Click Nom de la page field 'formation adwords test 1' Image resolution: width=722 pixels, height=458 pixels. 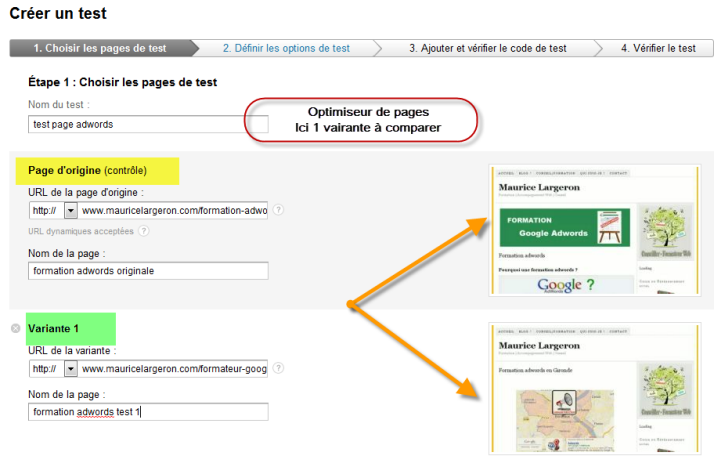148,412
